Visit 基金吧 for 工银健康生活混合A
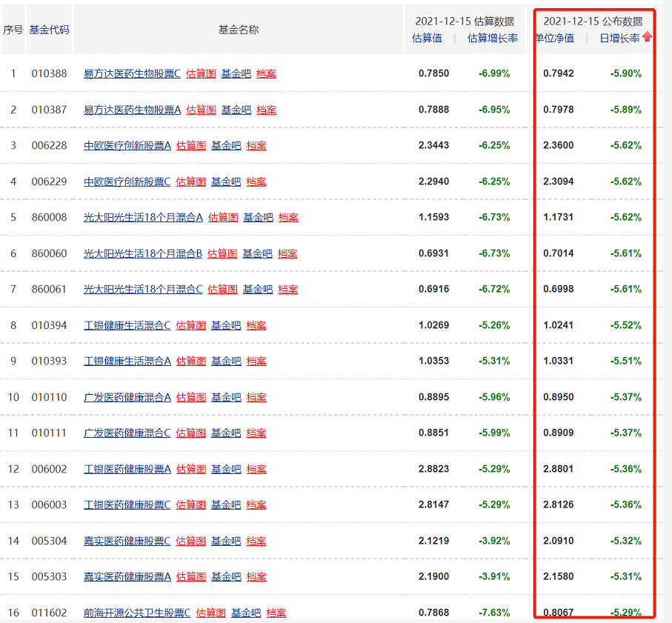 click(226, 361)
